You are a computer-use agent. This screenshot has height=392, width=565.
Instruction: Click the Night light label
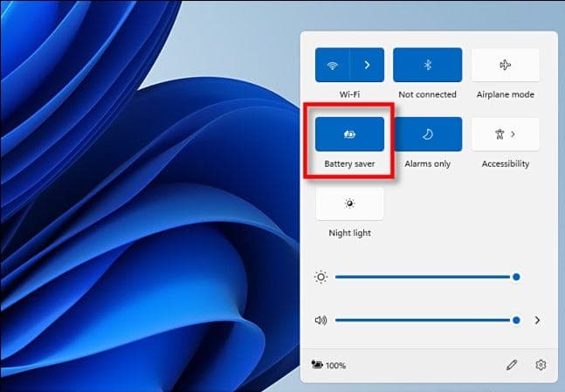point(349,233)
